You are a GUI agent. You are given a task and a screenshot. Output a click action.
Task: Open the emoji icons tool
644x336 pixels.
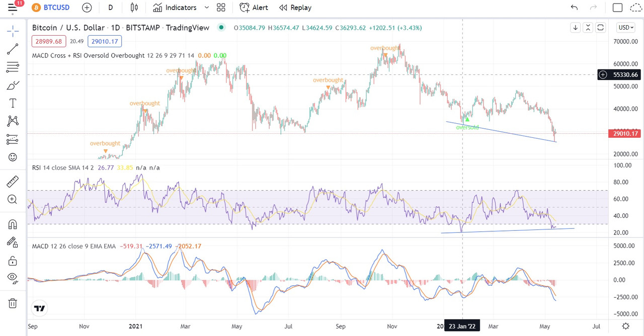click(13, 157)
